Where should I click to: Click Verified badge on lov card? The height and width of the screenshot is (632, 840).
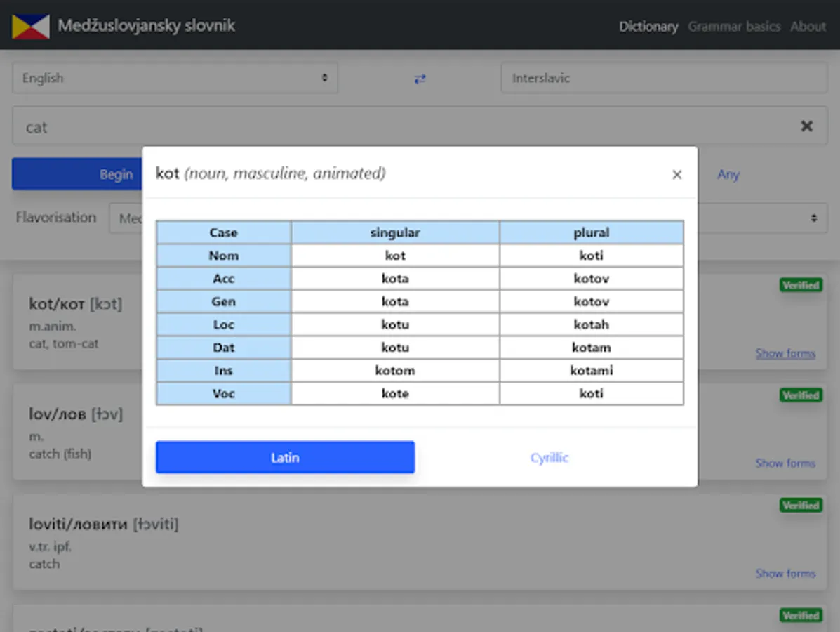pyautogui.click(x=801, y=395)
